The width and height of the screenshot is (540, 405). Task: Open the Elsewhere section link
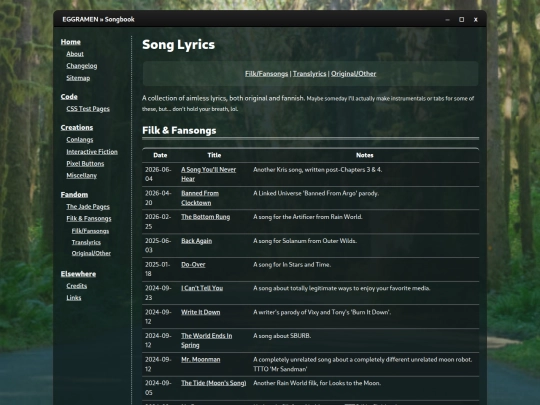click(78, 274)
